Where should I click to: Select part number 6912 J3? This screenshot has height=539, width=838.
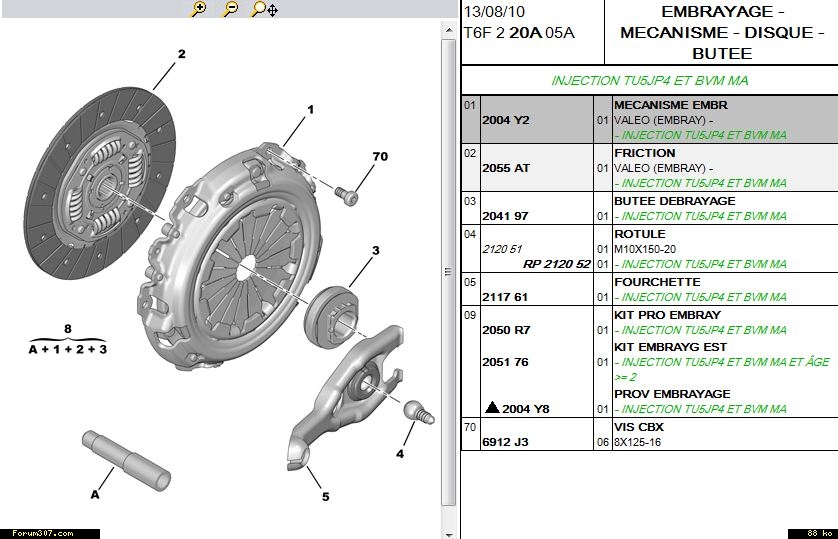coord(505,442)
